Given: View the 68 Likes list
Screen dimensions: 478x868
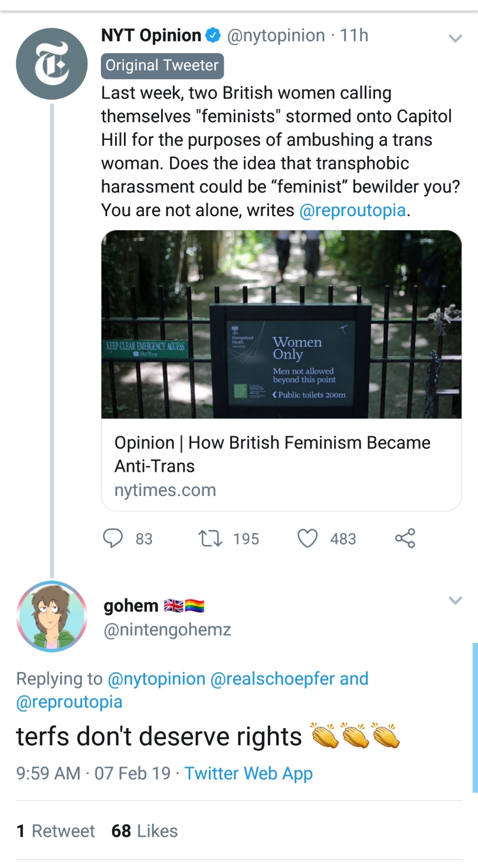Looking at the screenshot, I should pos(145,831).
